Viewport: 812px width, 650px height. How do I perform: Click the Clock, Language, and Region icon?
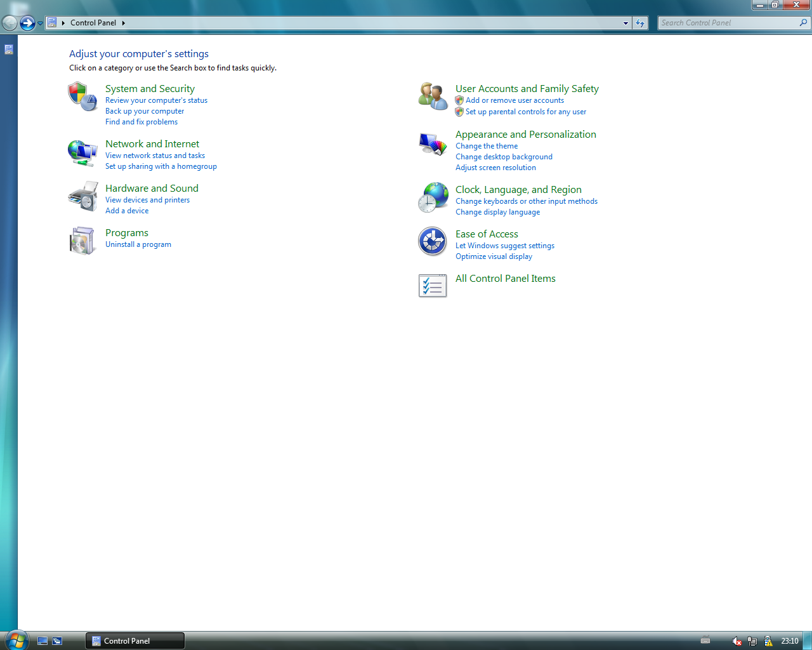click(433, 197)
